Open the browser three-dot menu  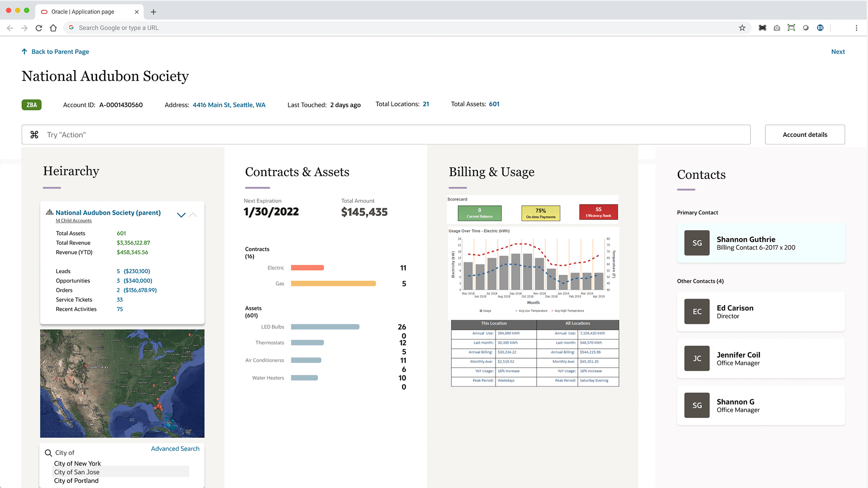pos(856,28)
